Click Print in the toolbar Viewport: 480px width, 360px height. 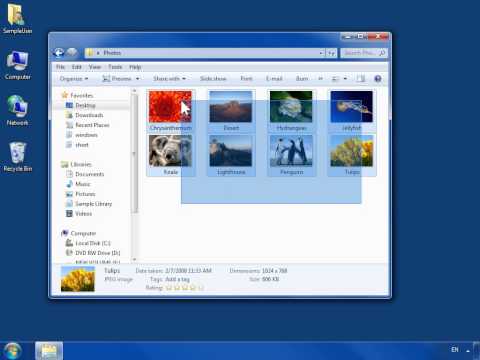(x=246, y=79)
